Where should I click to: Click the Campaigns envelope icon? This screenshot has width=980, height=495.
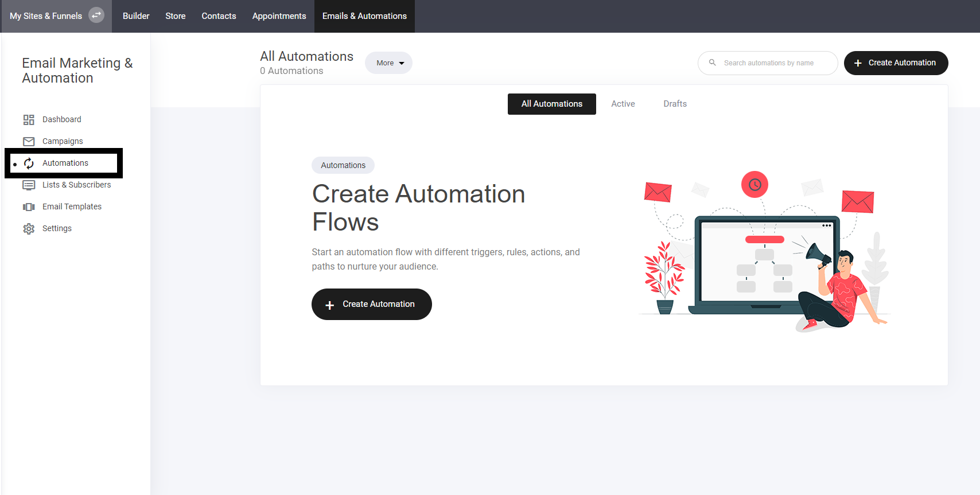pos(29,142)
